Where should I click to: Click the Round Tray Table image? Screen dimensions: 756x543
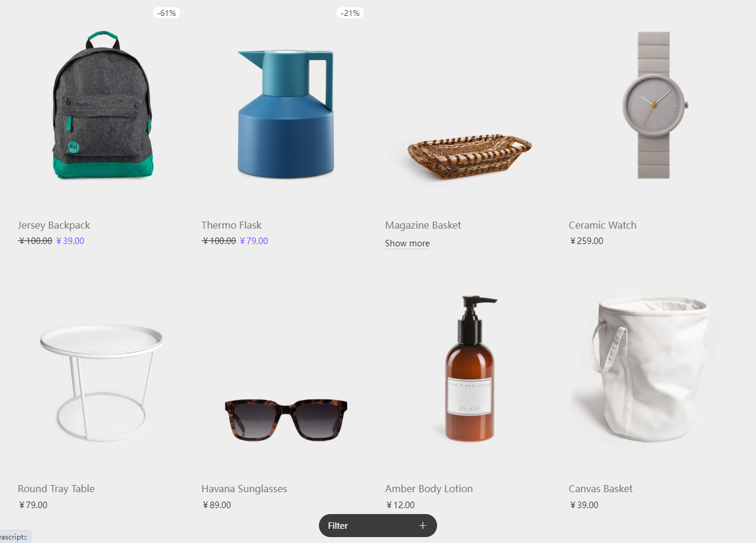pyautogui.click(x=102, y=382)
